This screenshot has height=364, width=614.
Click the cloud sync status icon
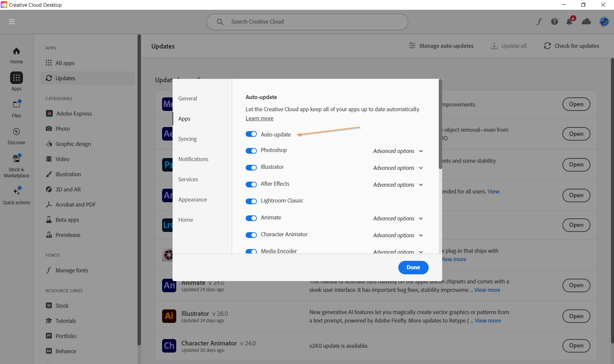coord(586,22)
